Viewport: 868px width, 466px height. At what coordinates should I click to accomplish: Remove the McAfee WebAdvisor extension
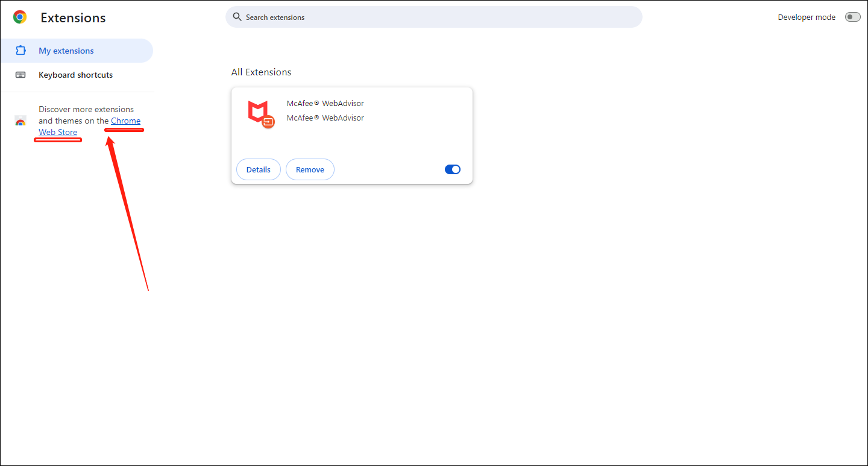pos(310,169)
